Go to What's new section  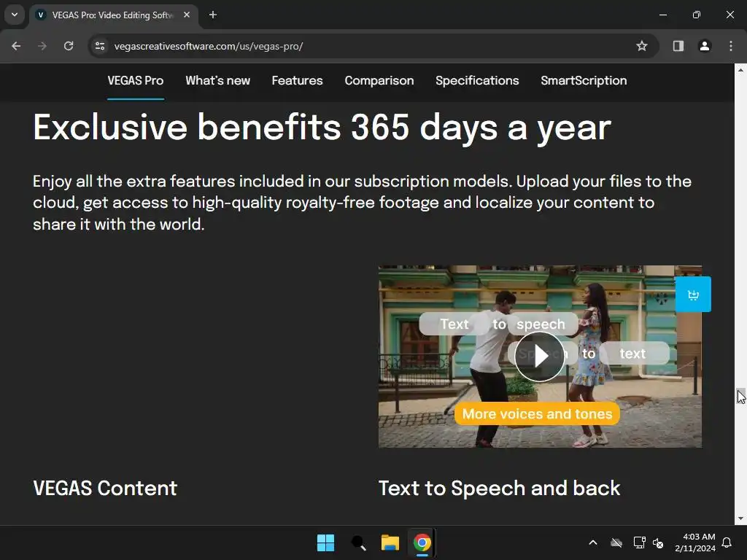(x=217, y=80)
